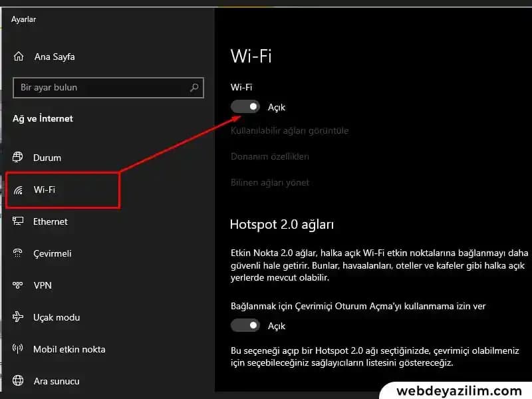Screen dimensions: 532x399
Task: Open the Durum settings section
Action: tap(47, 158)
